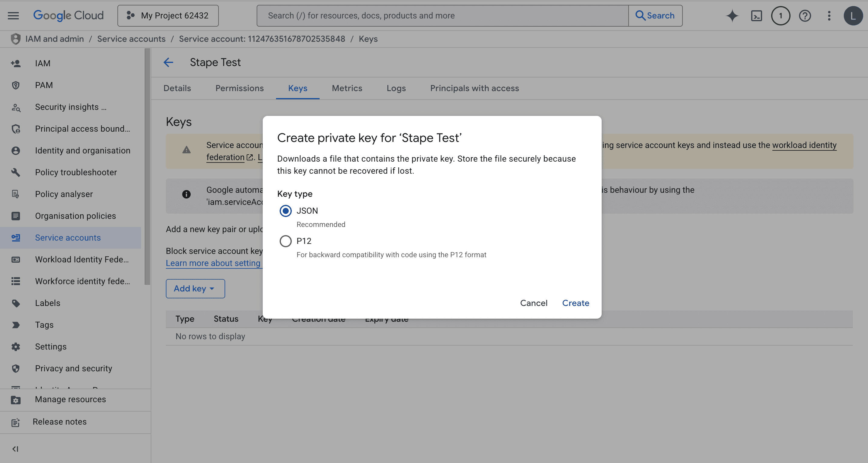868x463 pixels.
Task: Open the Help icon
Action: click(x=805, y=15)
